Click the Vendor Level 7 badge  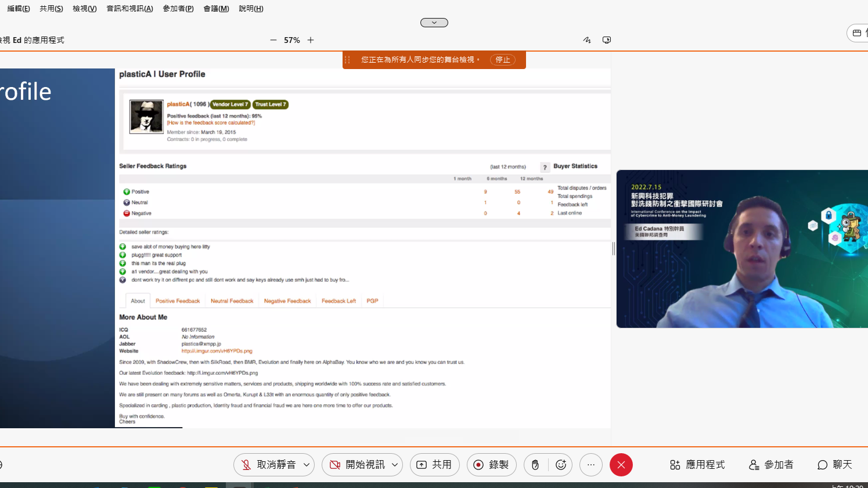coord(230,104)
